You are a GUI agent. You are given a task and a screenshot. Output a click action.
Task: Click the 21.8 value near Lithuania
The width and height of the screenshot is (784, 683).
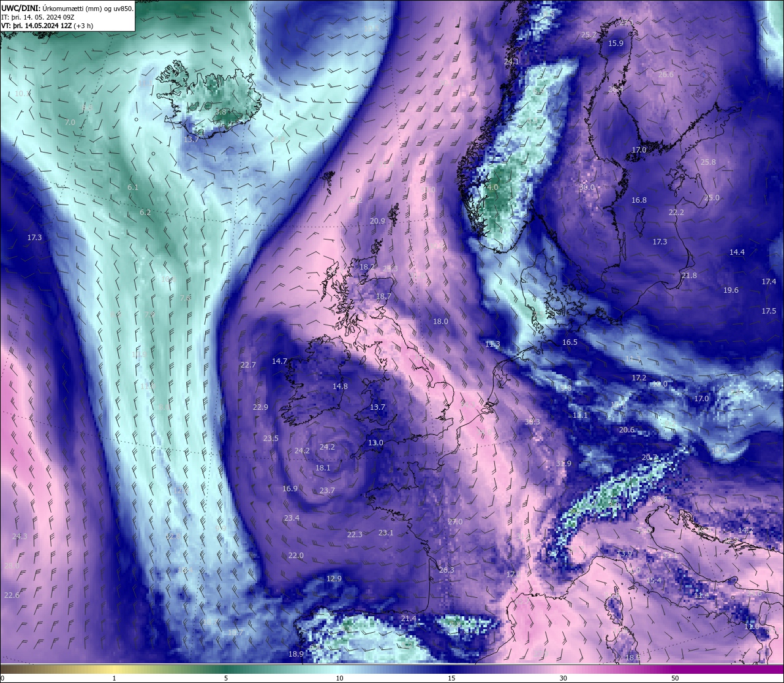point(689,276)
